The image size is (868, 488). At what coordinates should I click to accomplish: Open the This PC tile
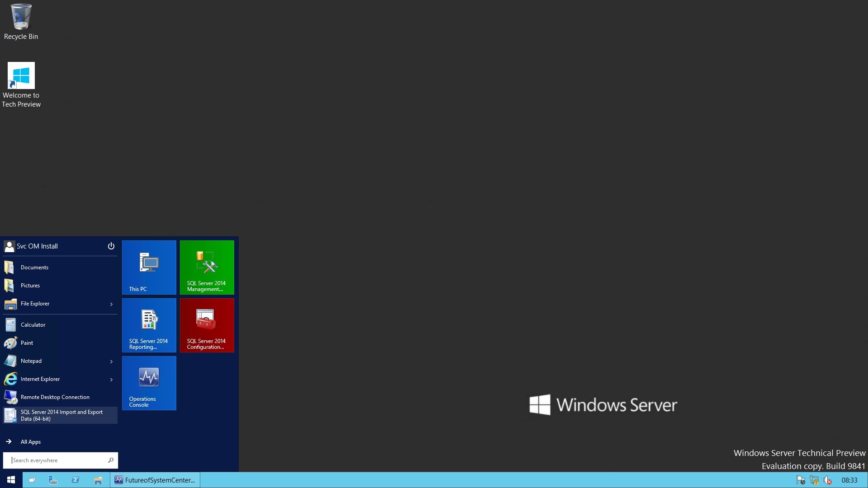click(149, 267)
